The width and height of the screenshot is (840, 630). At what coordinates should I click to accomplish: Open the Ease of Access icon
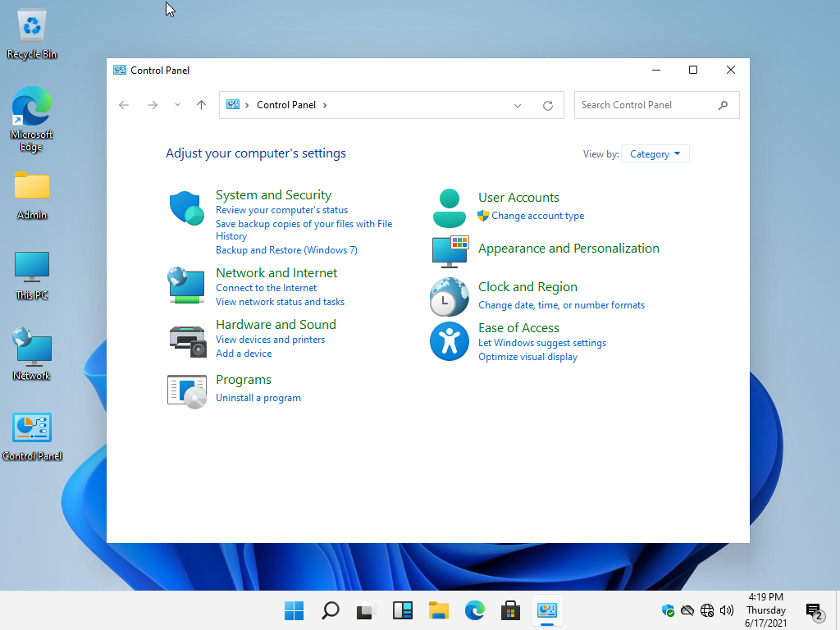pos(449,341)
